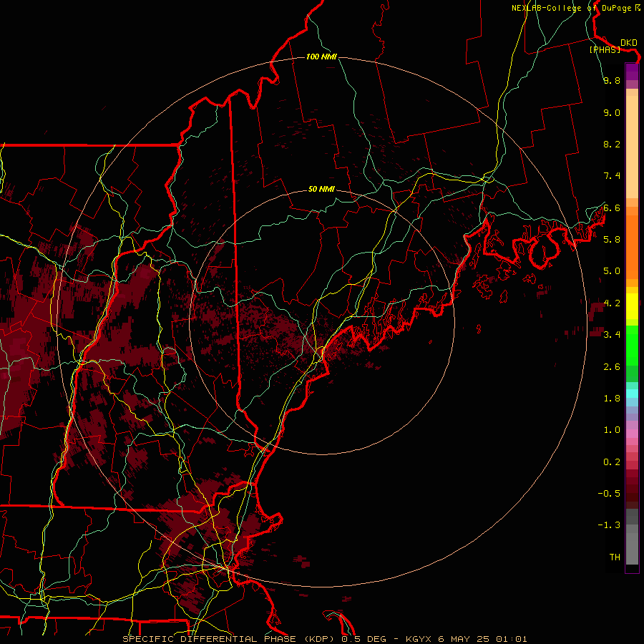Click the 3.4 scale value
644x644 pixels.
(x=612, y=335)
